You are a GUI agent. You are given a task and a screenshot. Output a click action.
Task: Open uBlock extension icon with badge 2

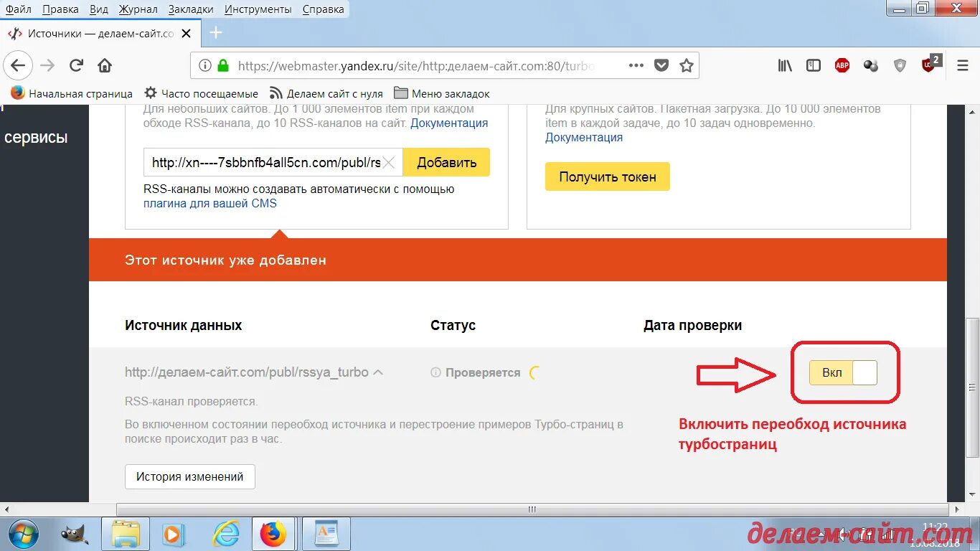pyautogui.click(x=930, y=64)
